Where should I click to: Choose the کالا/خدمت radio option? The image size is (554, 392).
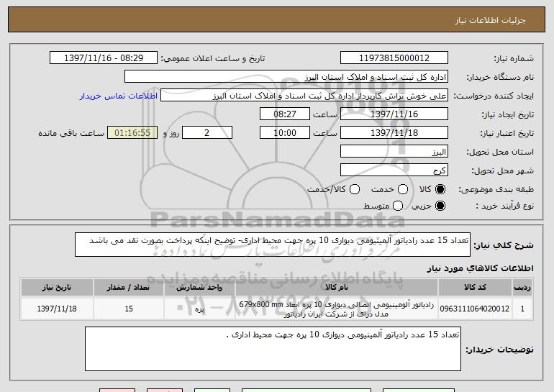(354, 189)
